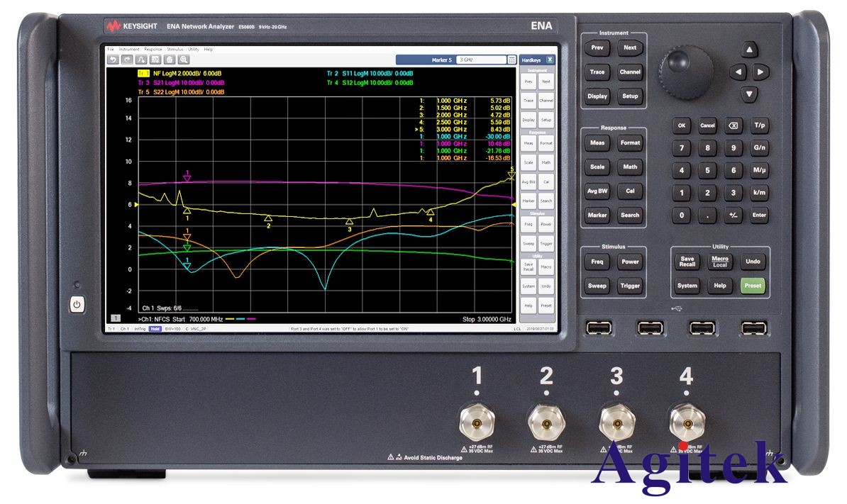Click the zoom magnifier icon in the toolbar
This screenshot has width=847, height=504.
[x=184, y=60]
